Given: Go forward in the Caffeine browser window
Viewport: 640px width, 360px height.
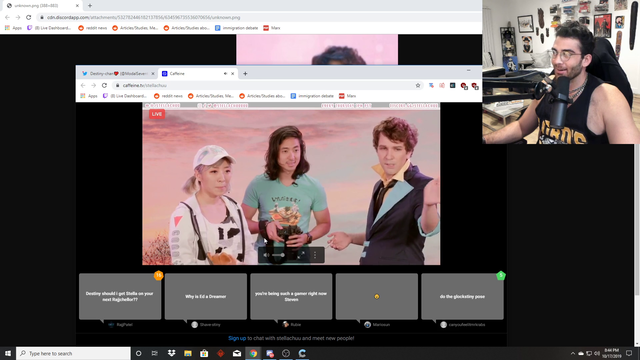Looking at the screenshot, I should point(93,85).
